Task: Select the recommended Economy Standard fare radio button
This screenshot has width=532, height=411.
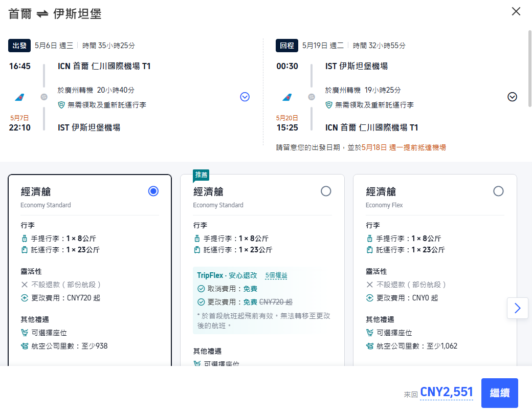Action: pyautogui.click(x=326, y=191)
